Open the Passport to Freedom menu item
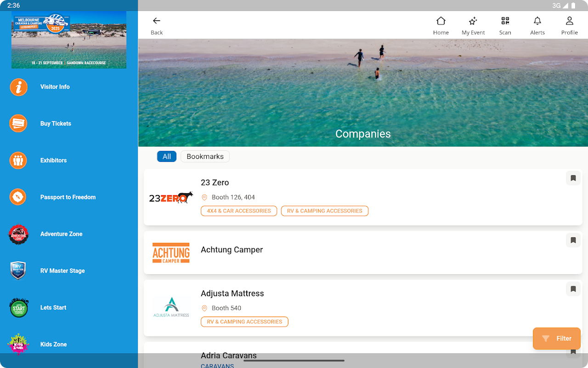 point(69,197)
